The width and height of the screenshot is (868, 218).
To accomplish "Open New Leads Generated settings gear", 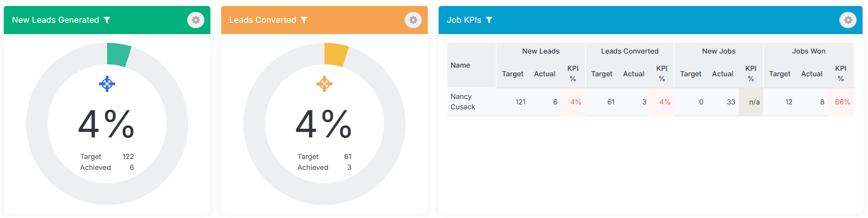I will click(196, 20).
